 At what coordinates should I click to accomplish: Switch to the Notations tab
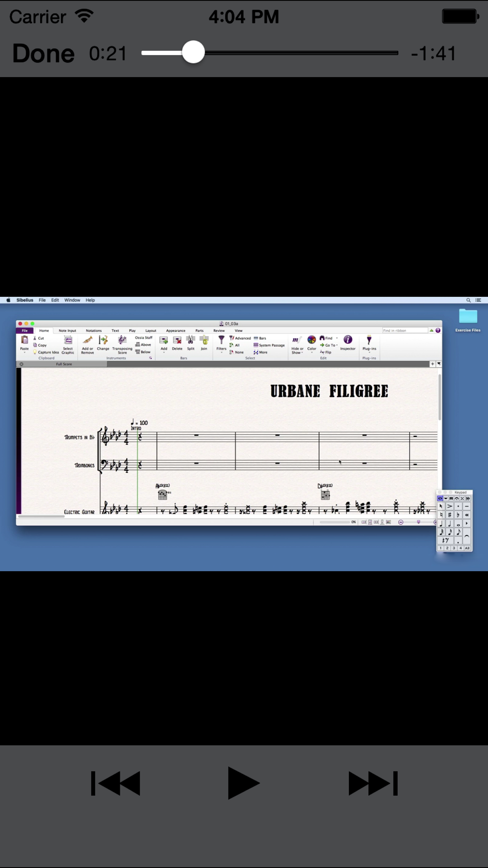click(94, 331)
